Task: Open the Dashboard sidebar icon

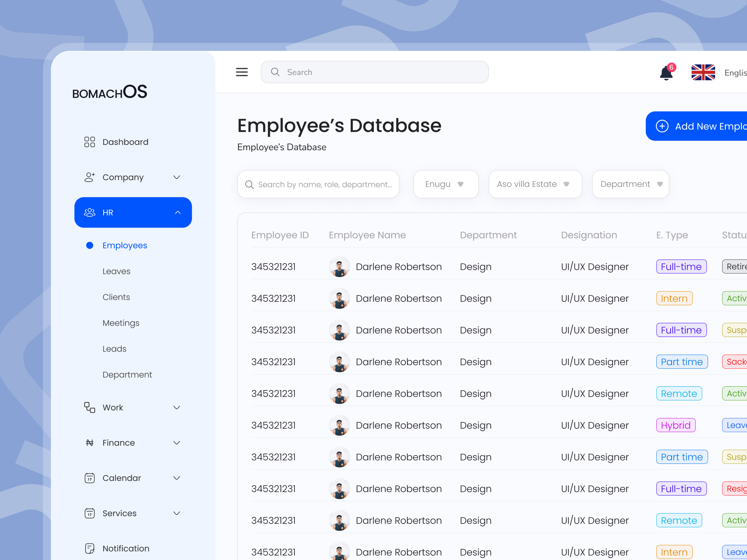Action: pyautogui.click(x=89, y=142)
